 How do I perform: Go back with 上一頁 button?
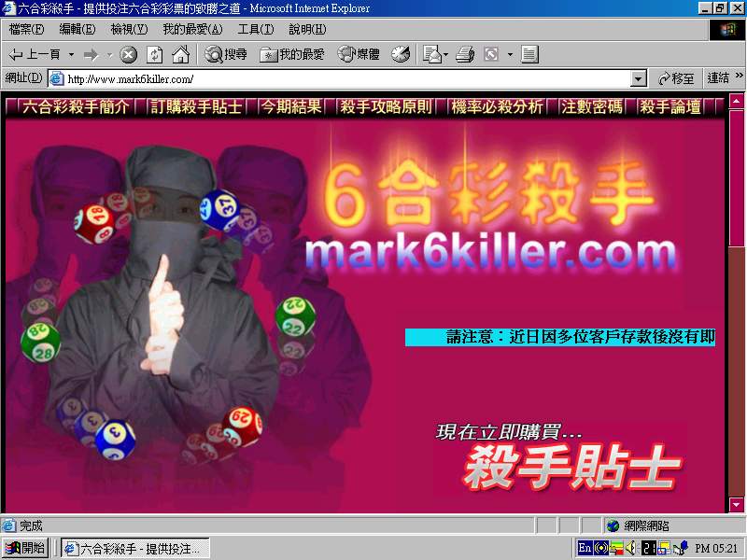35,55
